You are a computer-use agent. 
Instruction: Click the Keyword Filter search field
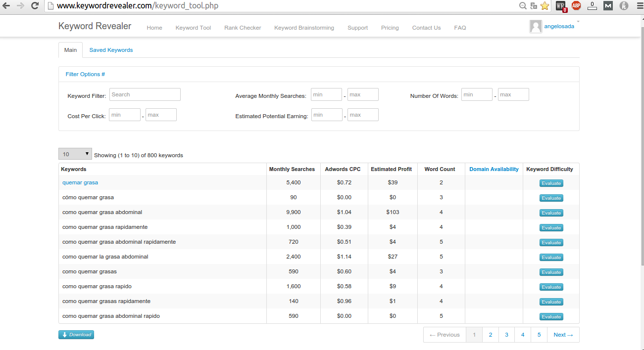click(145, 94)
